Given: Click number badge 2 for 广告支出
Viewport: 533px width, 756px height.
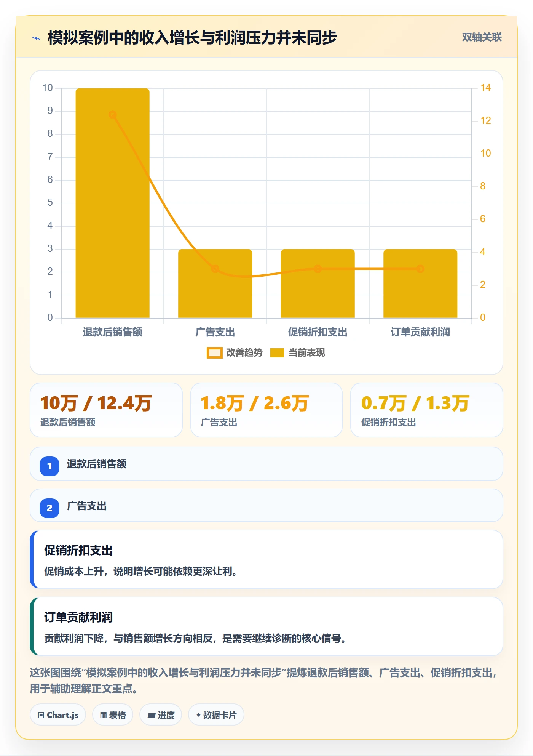Looking at the screenshot, I should 49,508.
